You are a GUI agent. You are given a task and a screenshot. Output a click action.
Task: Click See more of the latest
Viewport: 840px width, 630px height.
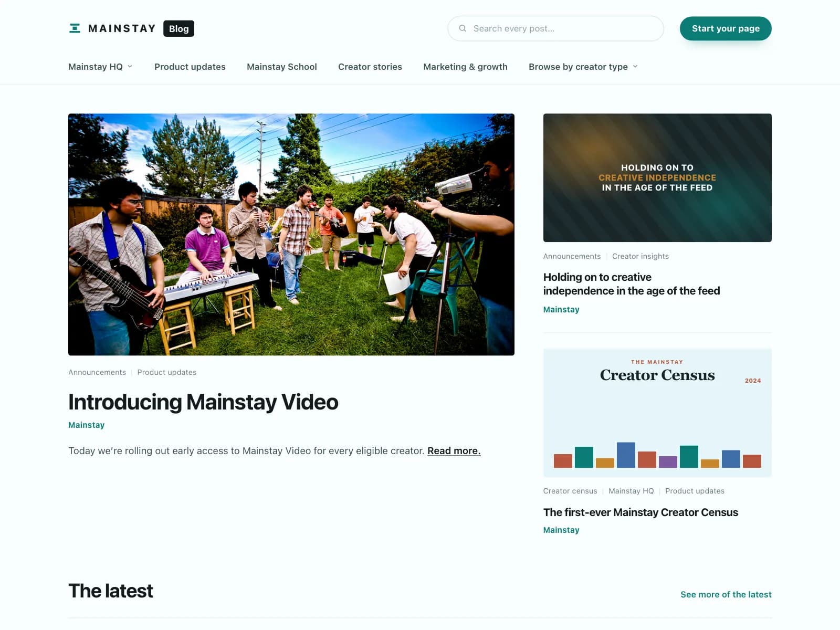[726, 594]
